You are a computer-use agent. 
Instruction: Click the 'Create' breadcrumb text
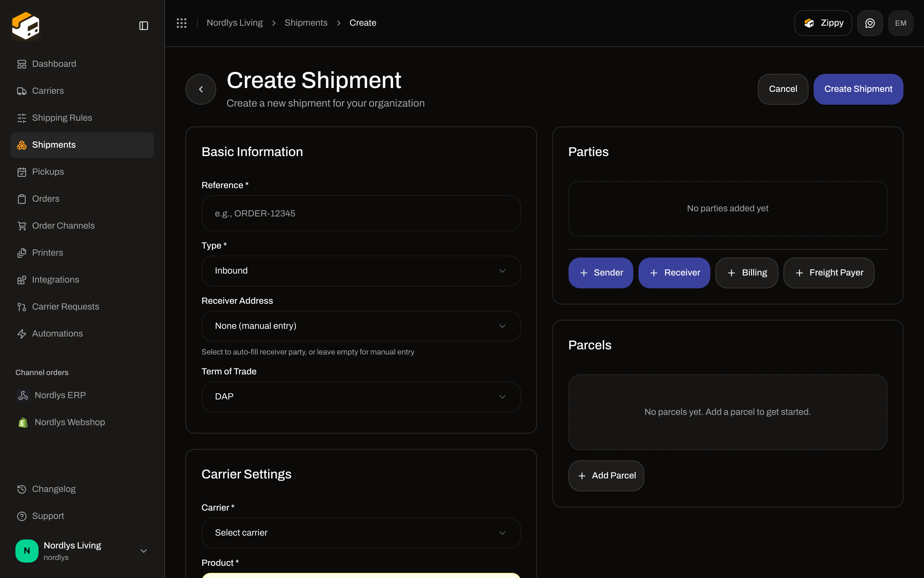[363, 23]
